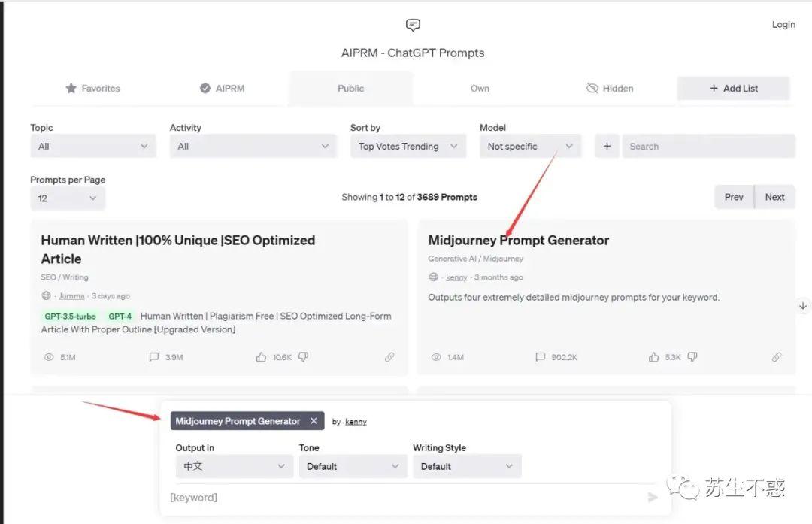The image size is (812, 524).
Task: Click the Add List button
Action: (x=733, y=89)
